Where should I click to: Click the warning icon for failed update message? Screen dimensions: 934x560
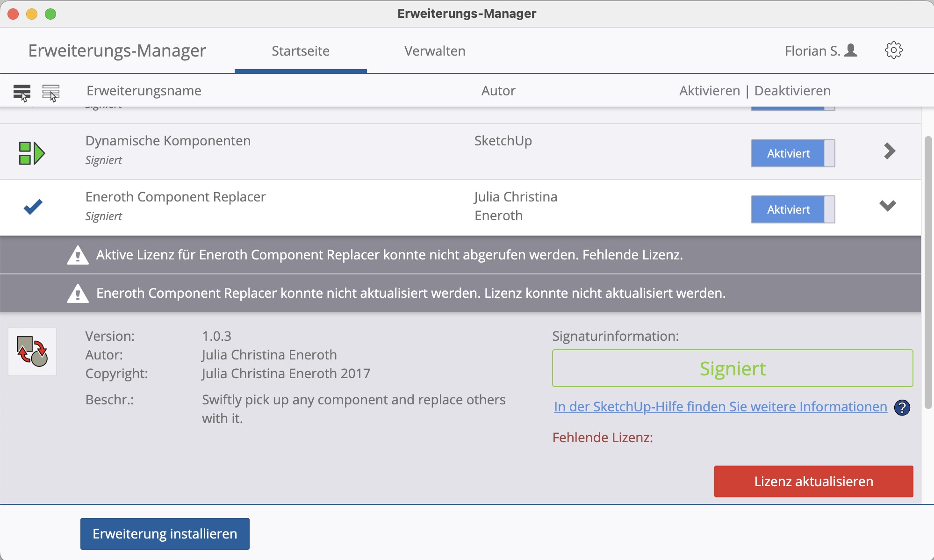click(x=78, y=294)
